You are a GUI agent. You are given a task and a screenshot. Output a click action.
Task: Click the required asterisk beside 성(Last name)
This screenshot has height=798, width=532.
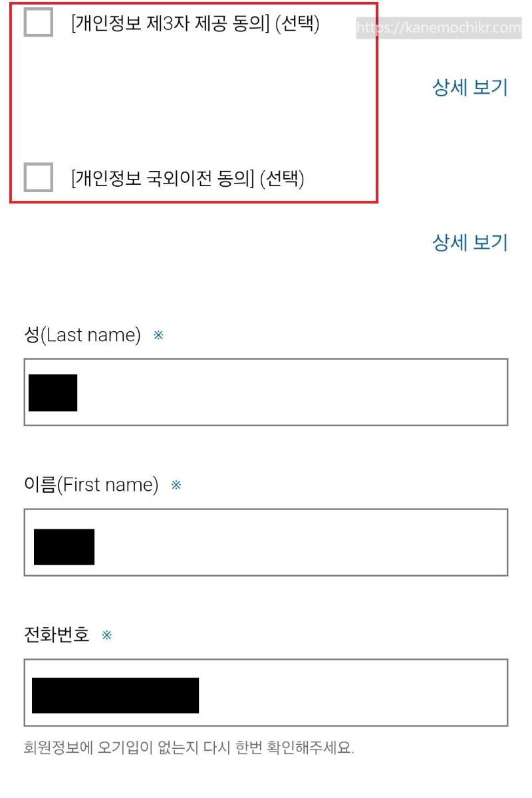pyautogui.click(x=158, y=336)
